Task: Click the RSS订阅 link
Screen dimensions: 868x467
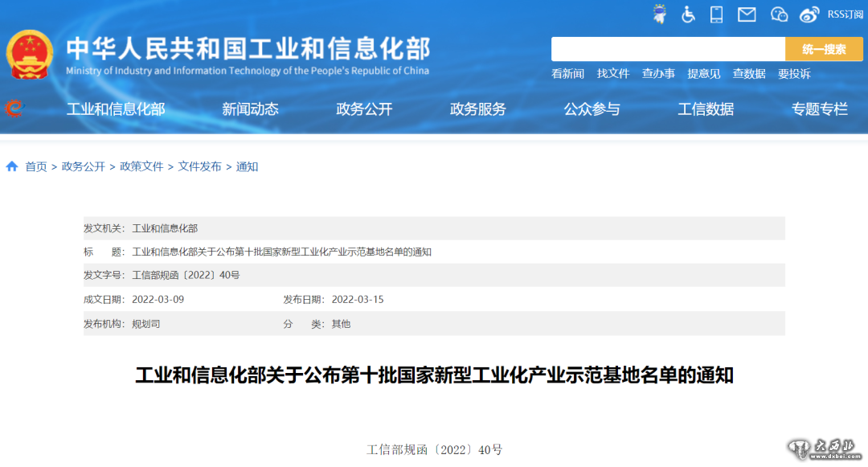Action: click(x=845, y=14)
